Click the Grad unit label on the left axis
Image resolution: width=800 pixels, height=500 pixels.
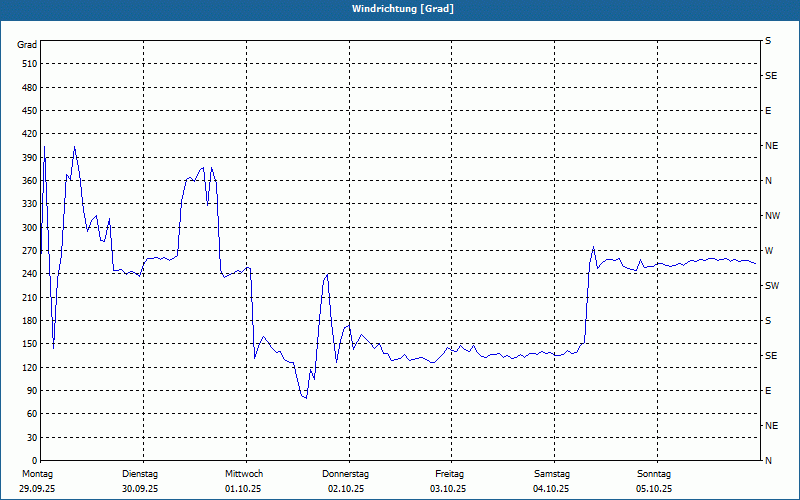pos(27,45)
